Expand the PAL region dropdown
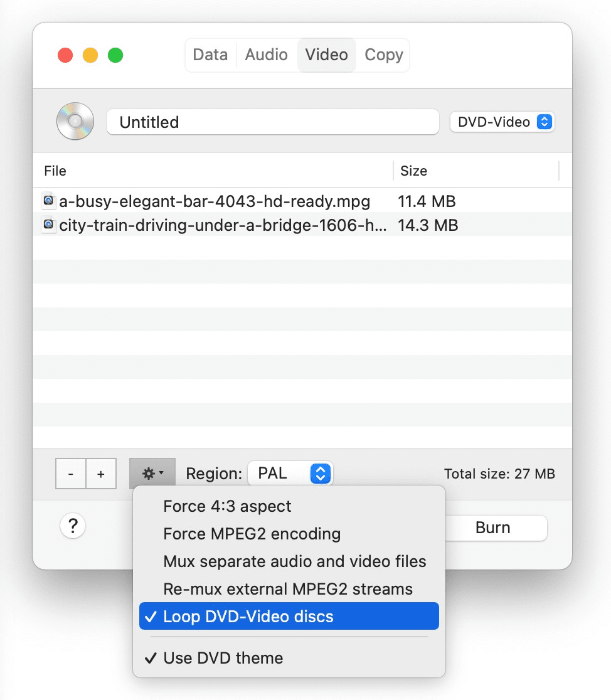This screenshot has width=611, height=700. pyautogui.click(x=290, y=474)
